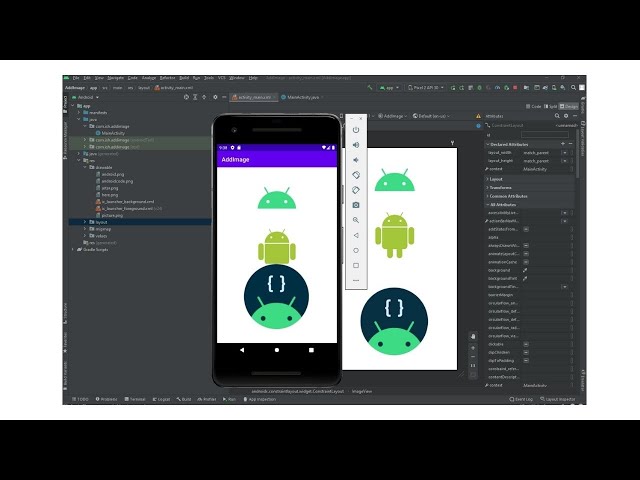Rotate the emulator left
This screenshot has width=640, height=480.
click(x=356, y=175)
